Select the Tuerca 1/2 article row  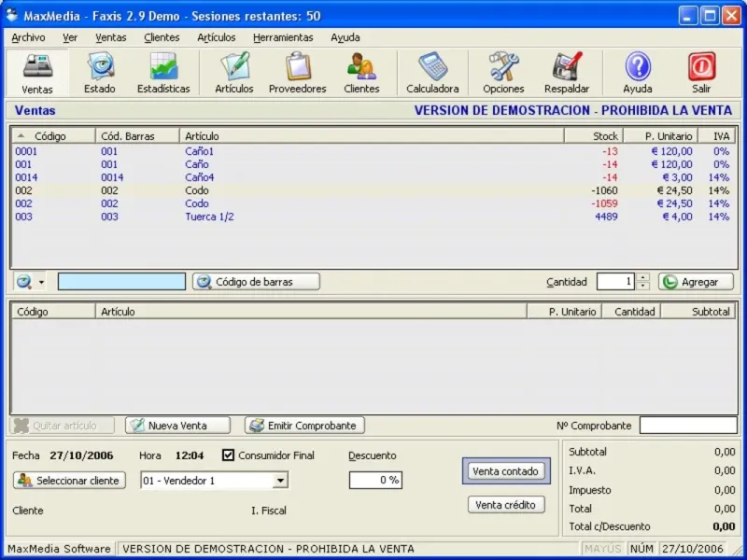point(209,217)
